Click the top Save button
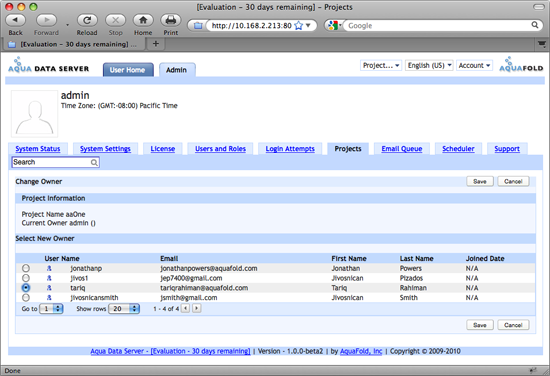Image resolution: width=550 pixels, height=376 pixels. pos(479,181)
